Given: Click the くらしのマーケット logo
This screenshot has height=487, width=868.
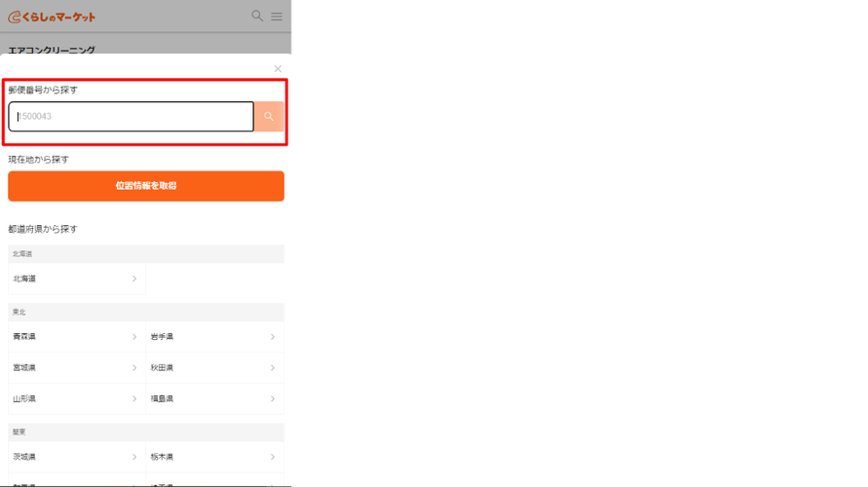Looking at the screenshot, I should pos(52,18).
